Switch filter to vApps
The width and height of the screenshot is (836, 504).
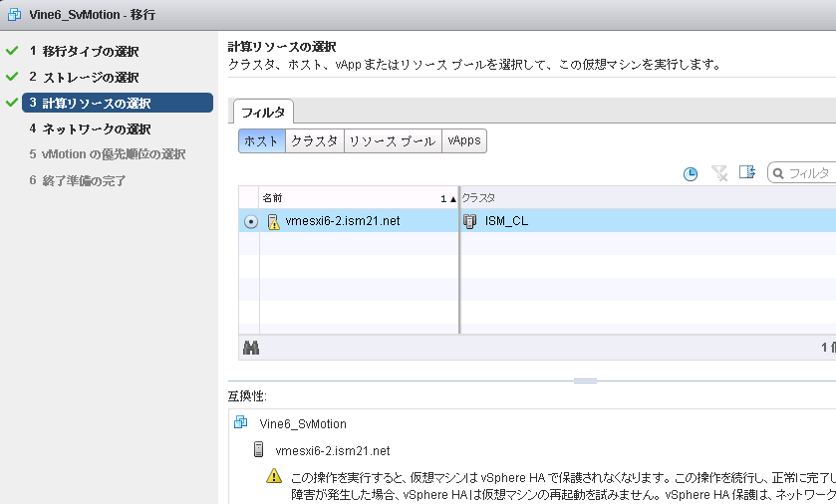pos(464,141)
